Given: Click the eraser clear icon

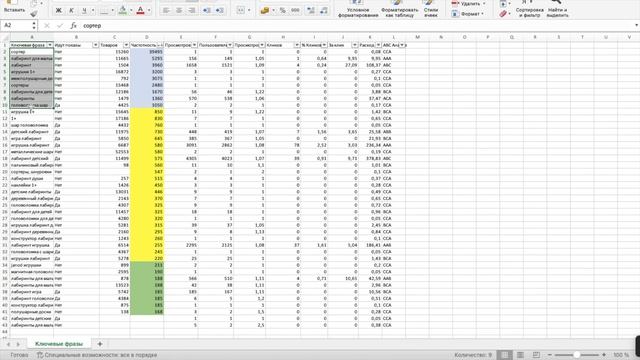Looking at the screenshot, I should tap(503, 14).
